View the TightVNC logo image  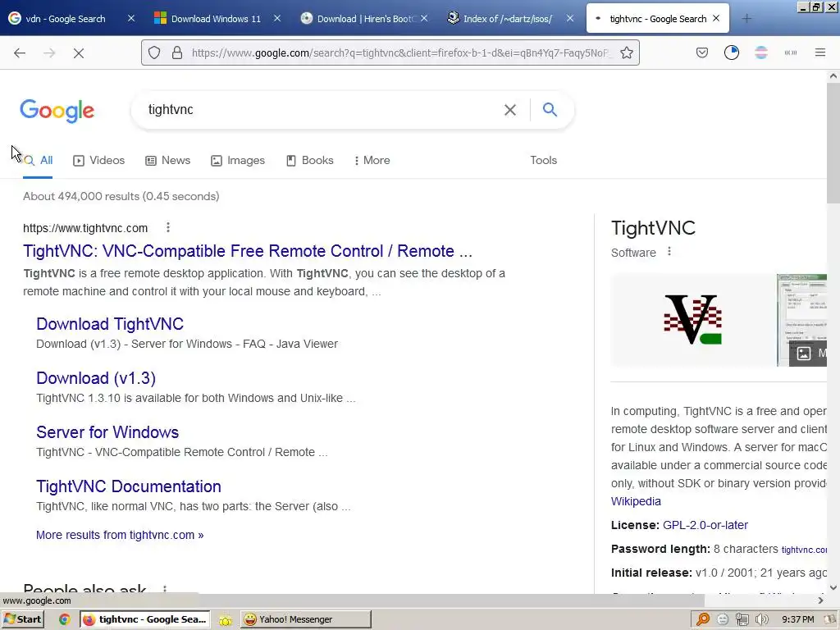tap(692, 319)
